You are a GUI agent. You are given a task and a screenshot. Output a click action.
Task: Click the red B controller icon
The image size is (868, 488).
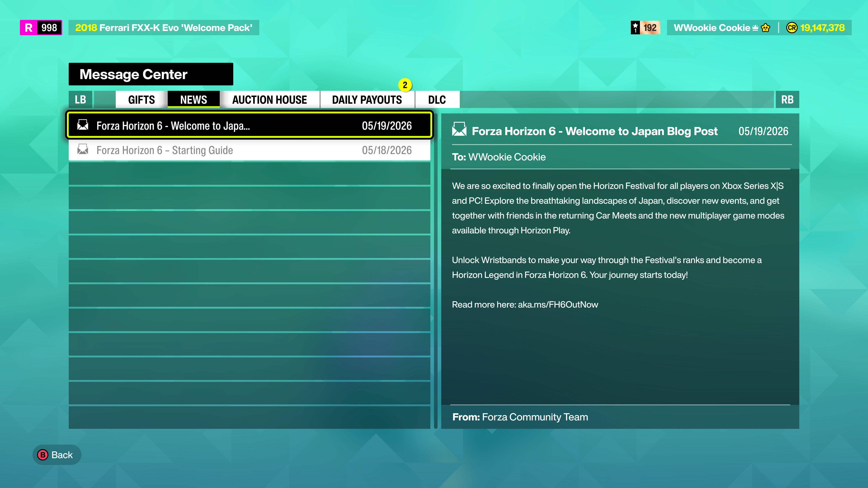coord(42,455)
